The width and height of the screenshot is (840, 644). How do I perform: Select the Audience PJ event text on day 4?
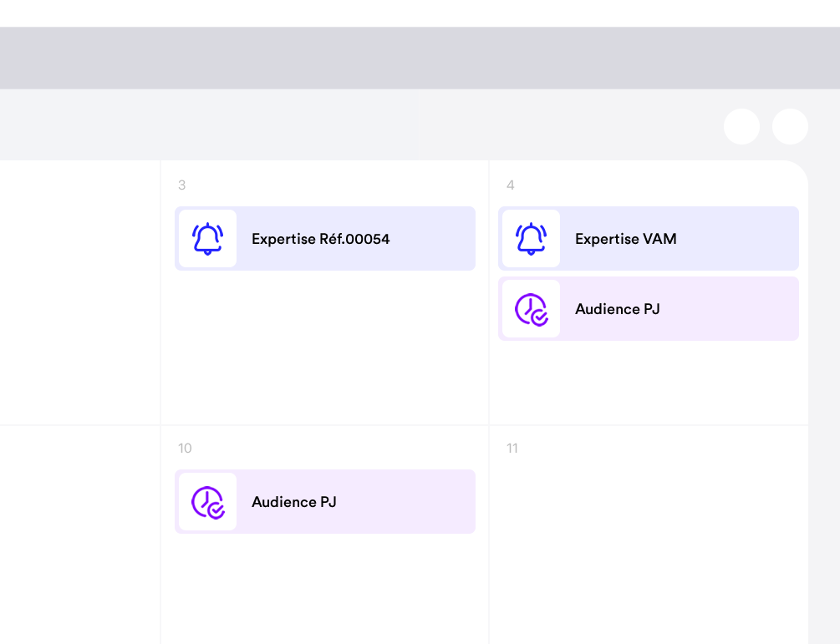(x=617, y=309)
